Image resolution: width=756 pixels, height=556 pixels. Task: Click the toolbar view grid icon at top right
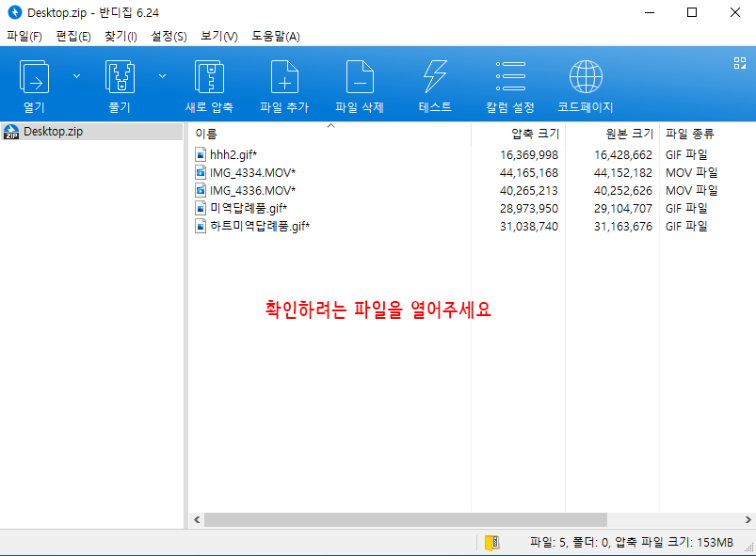pyautogui.click(x=740, y=63)
